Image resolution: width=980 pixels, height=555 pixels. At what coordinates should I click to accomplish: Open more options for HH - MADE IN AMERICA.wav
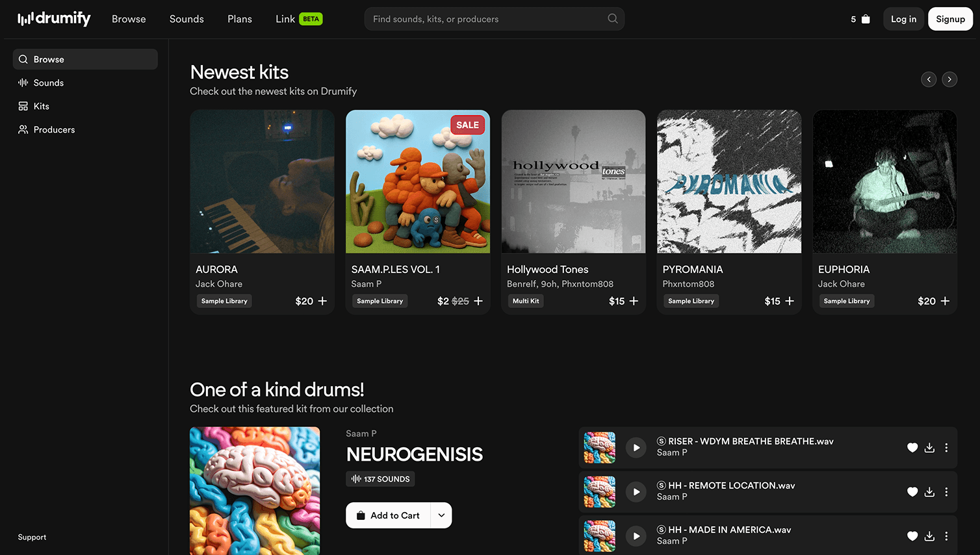(946, 536)
